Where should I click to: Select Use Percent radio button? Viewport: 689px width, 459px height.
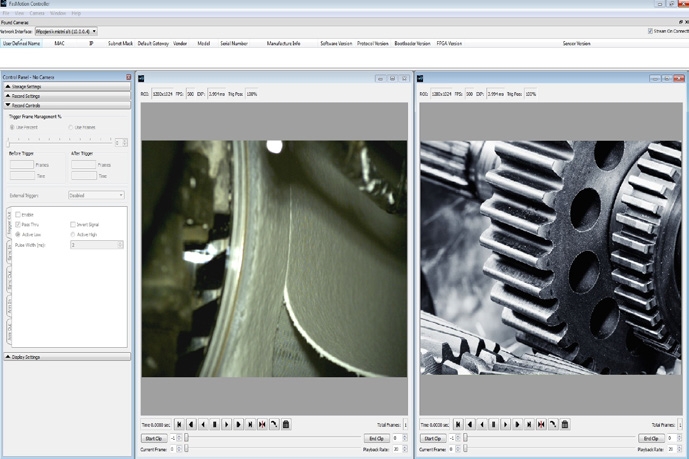point(12,127)
